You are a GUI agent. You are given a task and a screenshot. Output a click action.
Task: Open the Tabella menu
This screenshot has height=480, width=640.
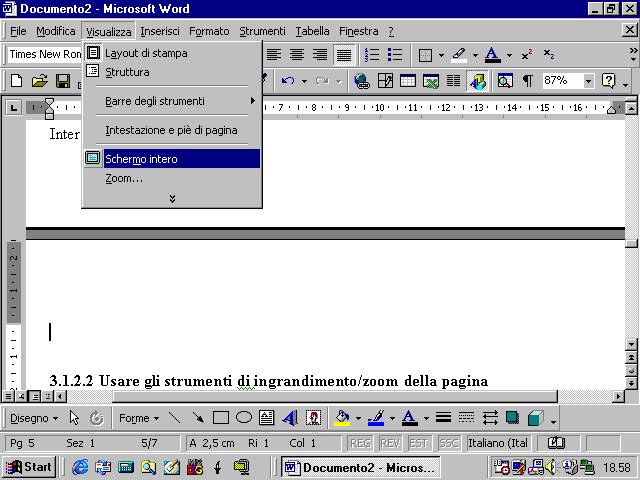pos(312,31)
